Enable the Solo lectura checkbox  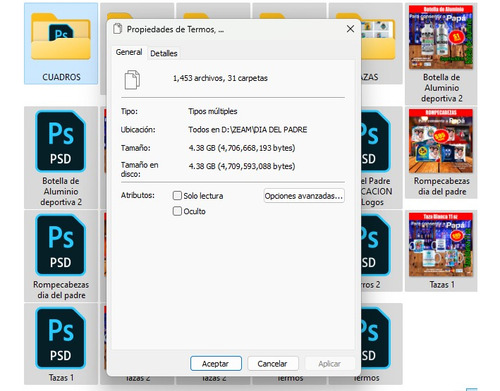point(177,195)
